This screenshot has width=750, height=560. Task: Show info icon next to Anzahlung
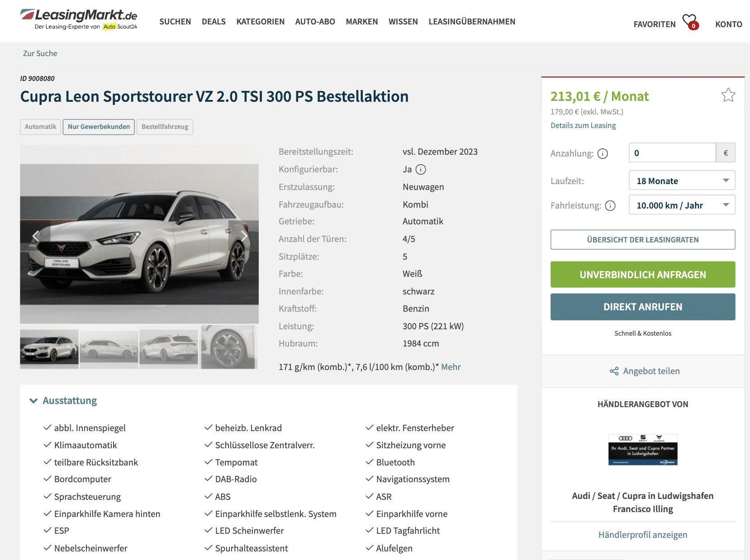603,154
